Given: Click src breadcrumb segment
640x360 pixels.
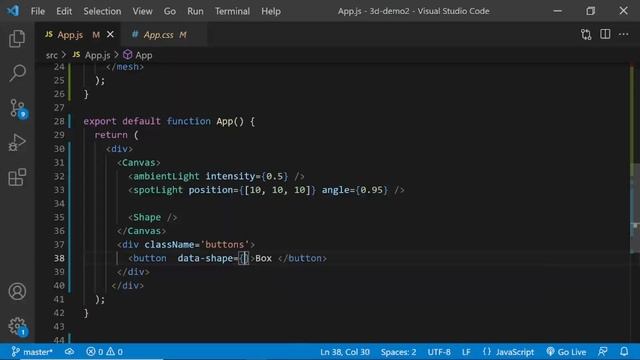Looking at the screenshot, I should (x=51, y=55).
